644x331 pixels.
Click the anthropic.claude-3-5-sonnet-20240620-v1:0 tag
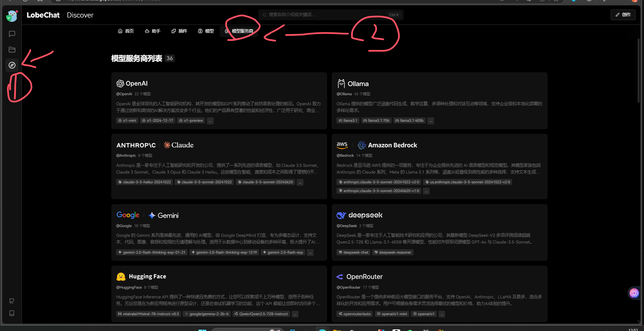(379, 191)
